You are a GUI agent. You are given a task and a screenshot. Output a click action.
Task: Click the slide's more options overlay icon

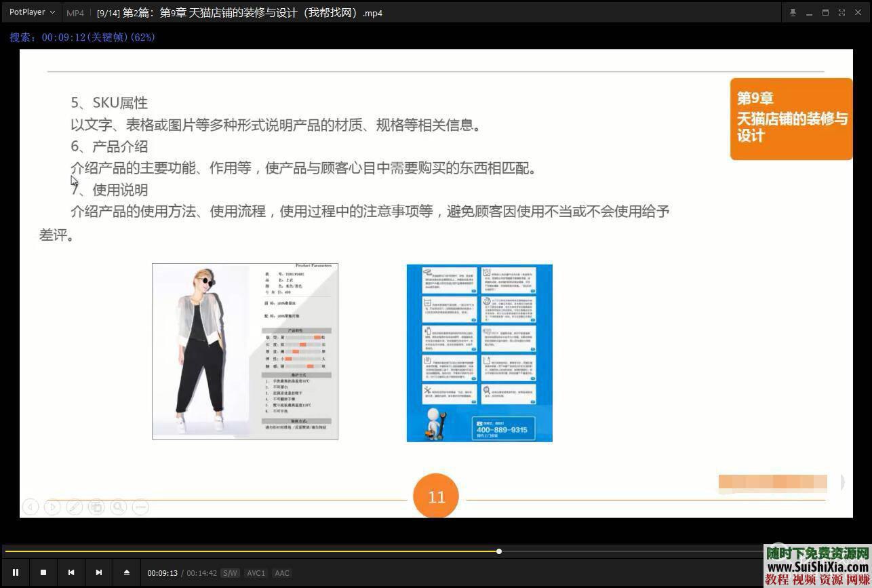tap(140, 507)
